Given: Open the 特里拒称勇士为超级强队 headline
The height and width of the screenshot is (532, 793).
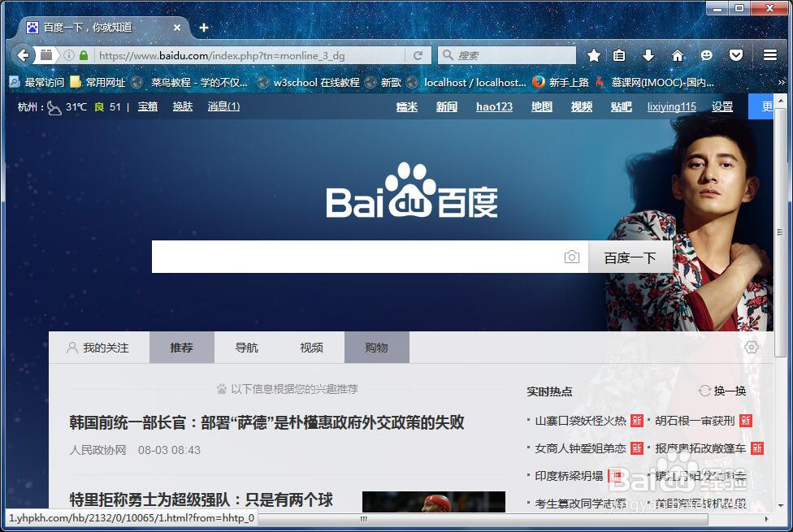Looking at the screenshot, I should point(201,500).
